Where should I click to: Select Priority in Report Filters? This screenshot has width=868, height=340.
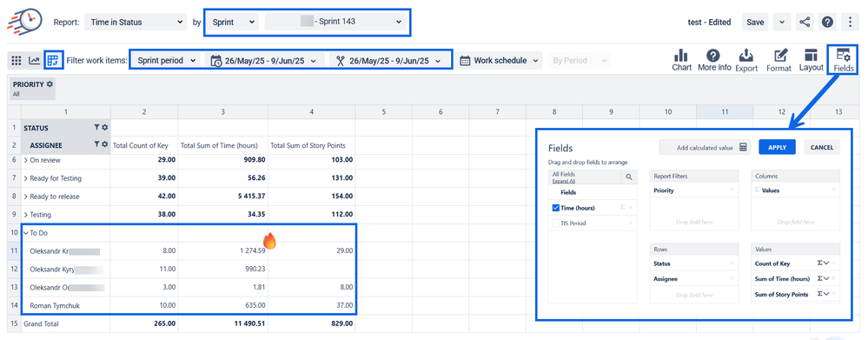pyautogui.click(x=694, y=190)
